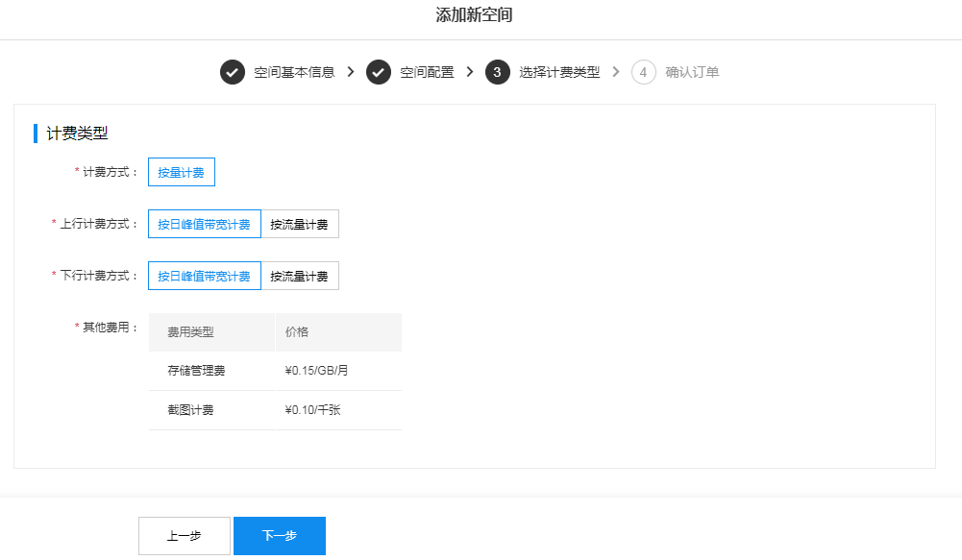This screenshot has width=962, height=560.
Task: Click the 添加新空间 page title
Action: pos(474,14)
